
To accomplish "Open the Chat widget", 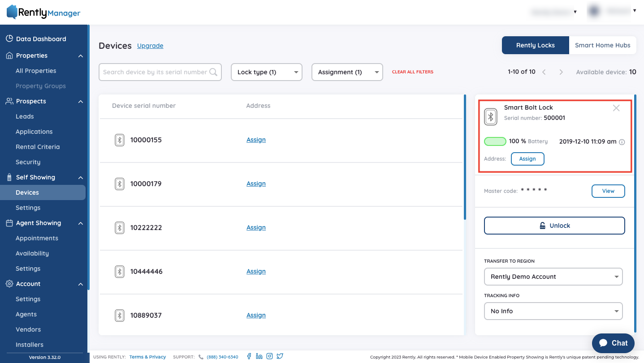I will tap(613, 343).
